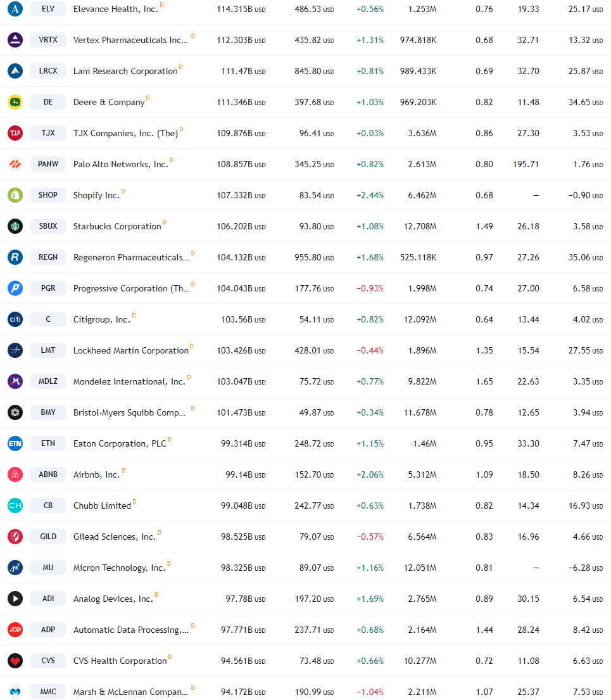
Task: Click the Bristol-Myers Squibb logo icon
Action: (x=15, y=412)
